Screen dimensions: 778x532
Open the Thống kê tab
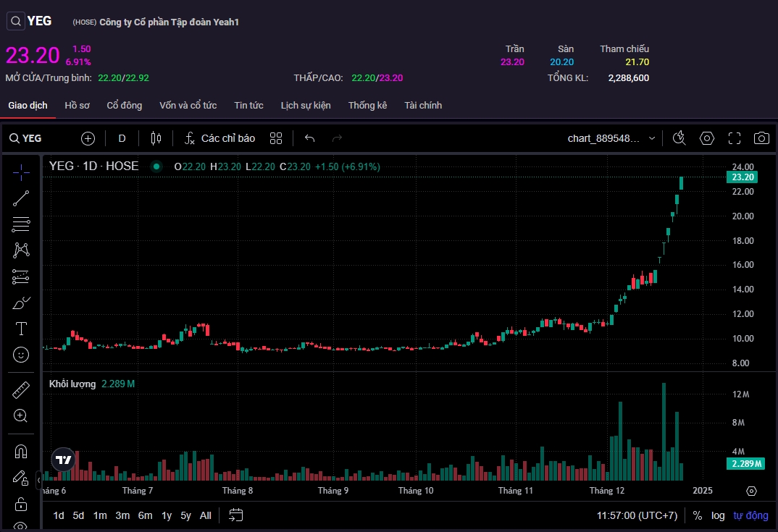click(x=368, y=105)
